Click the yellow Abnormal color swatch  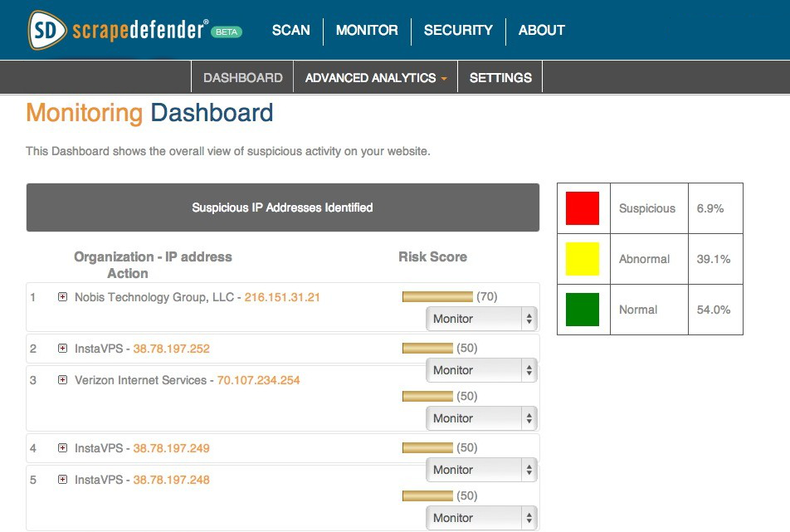pyautogui.click(x=583, y=259)
